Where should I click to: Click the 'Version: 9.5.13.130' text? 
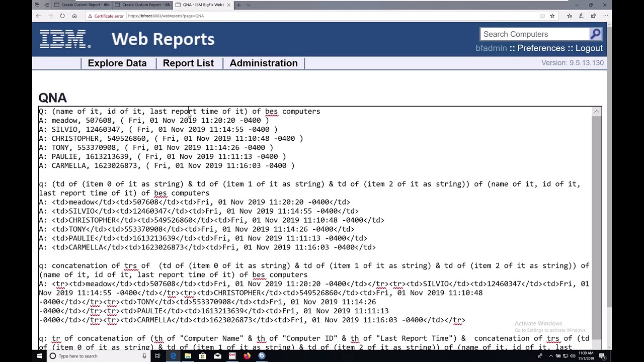tap(573, 63)
